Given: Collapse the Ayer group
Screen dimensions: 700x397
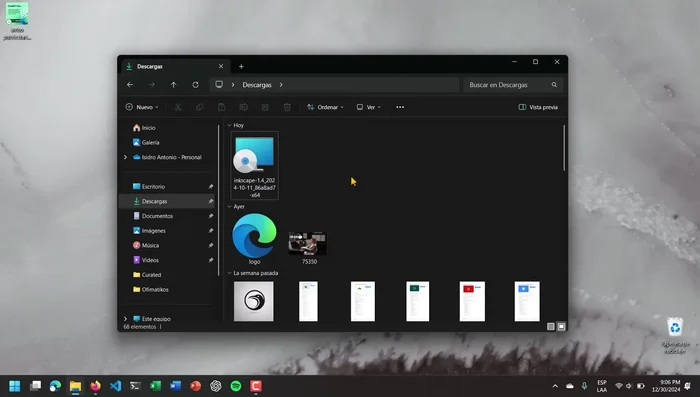Looking at the screenshot, I should [229, 207].
